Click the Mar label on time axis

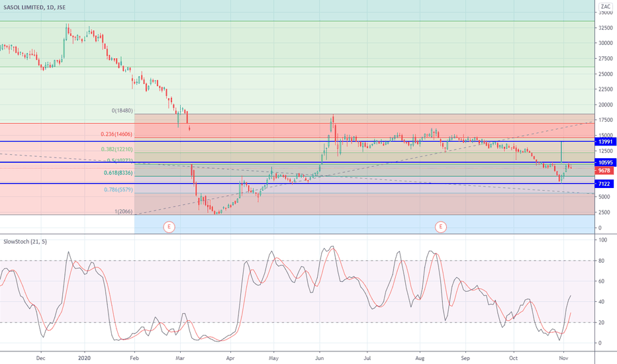(180, 358)
